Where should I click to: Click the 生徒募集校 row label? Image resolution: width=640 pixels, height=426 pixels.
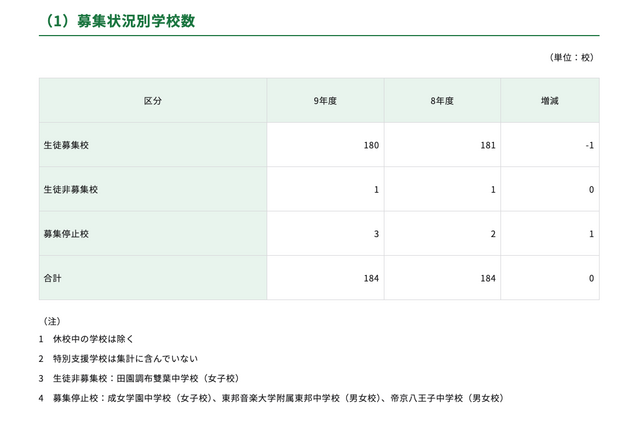click(x=66, y=145)
